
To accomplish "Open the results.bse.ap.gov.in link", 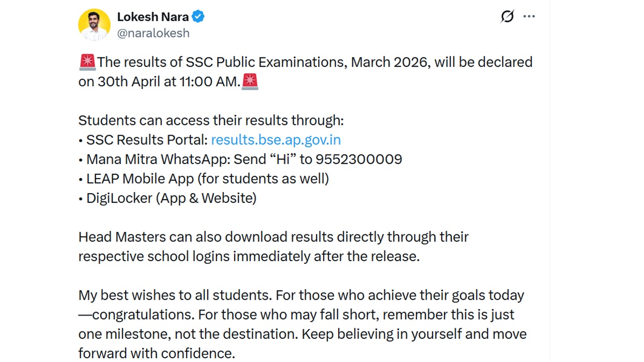I will 276,140.
